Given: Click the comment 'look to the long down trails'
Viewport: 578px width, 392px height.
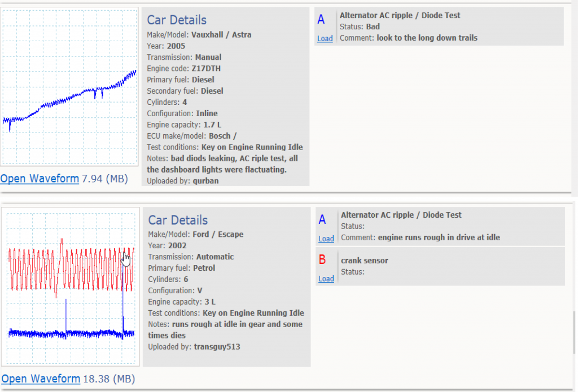Looking at the screenshot, I should (427, 38).
